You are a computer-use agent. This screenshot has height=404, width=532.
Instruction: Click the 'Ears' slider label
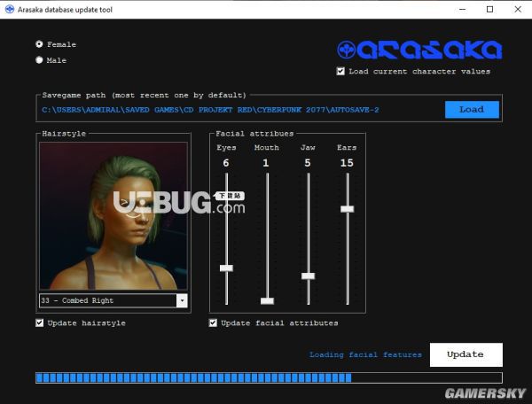point(347,147)
